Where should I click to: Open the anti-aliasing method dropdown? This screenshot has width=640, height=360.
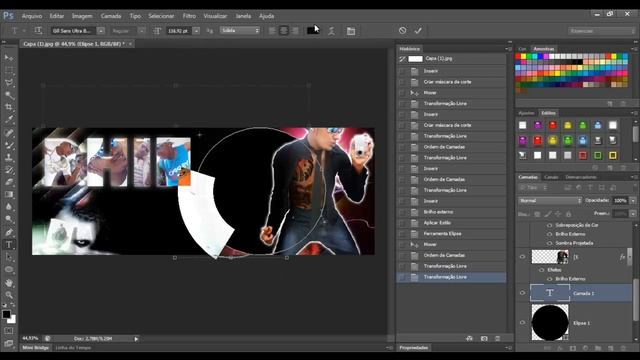pyautogui.click(x=240, y=31)
